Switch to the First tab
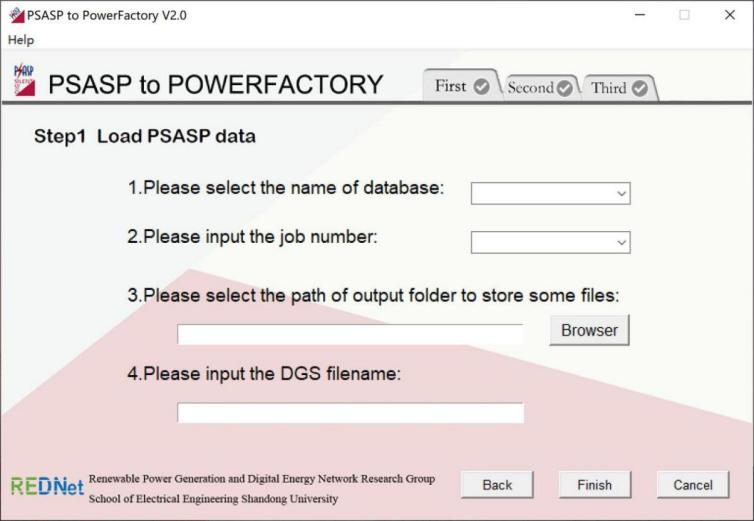Image resolution: width=754 pixels, height=521 pixels. coord(461,86)
